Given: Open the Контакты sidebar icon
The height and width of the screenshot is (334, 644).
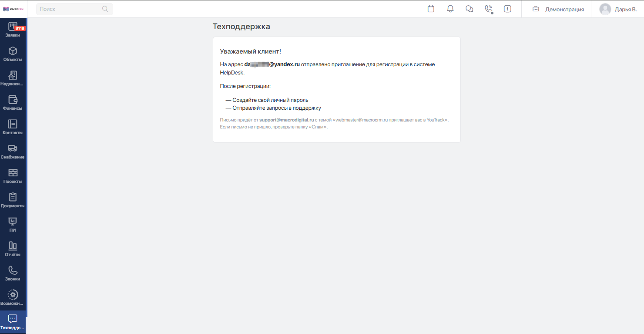Looking at the screenshot, I should [x=13, y=128].
